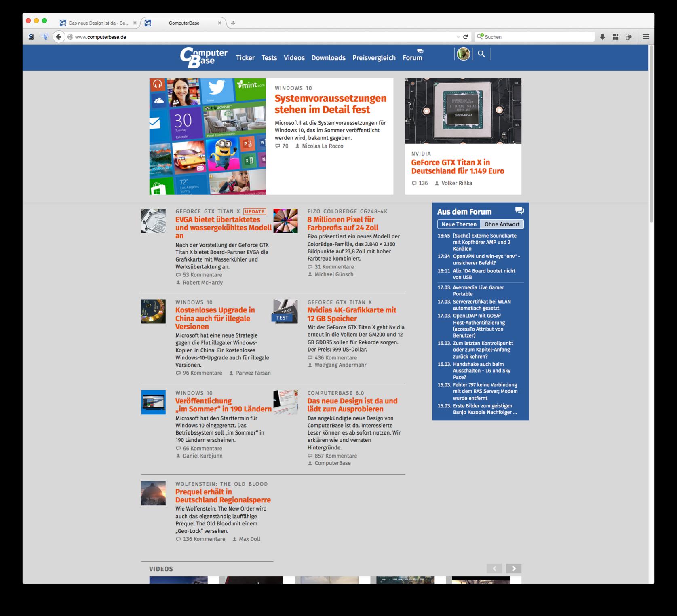Click the comment icon next to 70

click(278, 146)
